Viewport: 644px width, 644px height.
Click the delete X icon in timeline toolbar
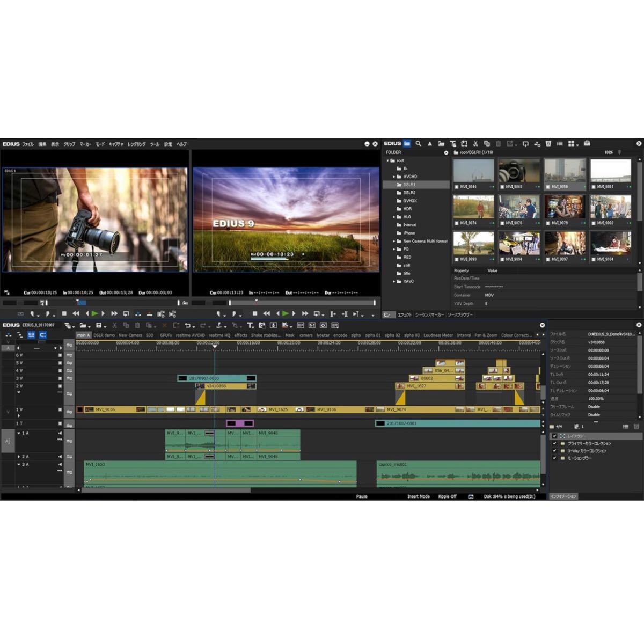(x=164, y=325)
